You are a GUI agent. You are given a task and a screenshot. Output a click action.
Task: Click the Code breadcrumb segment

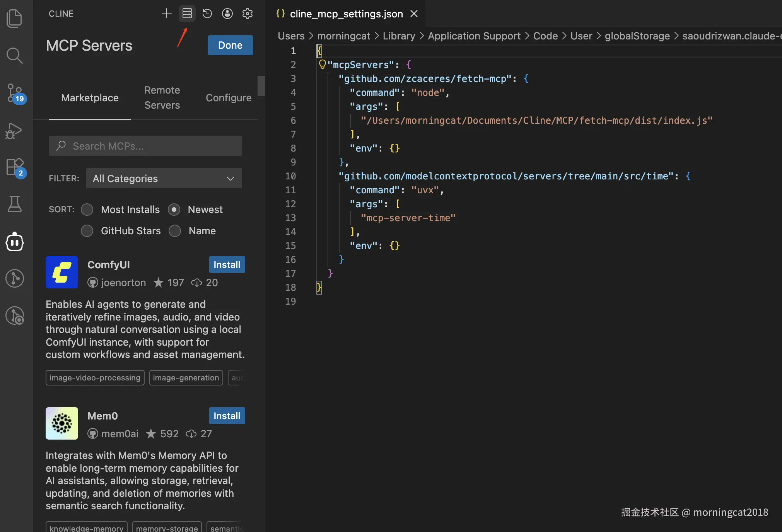click(x=545, y=36)
